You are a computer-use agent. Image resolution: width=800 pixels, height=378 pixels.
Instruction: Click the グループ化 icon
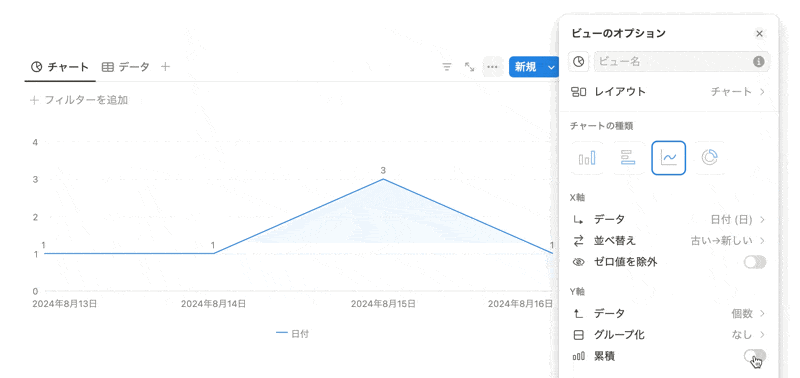point(578,335)
